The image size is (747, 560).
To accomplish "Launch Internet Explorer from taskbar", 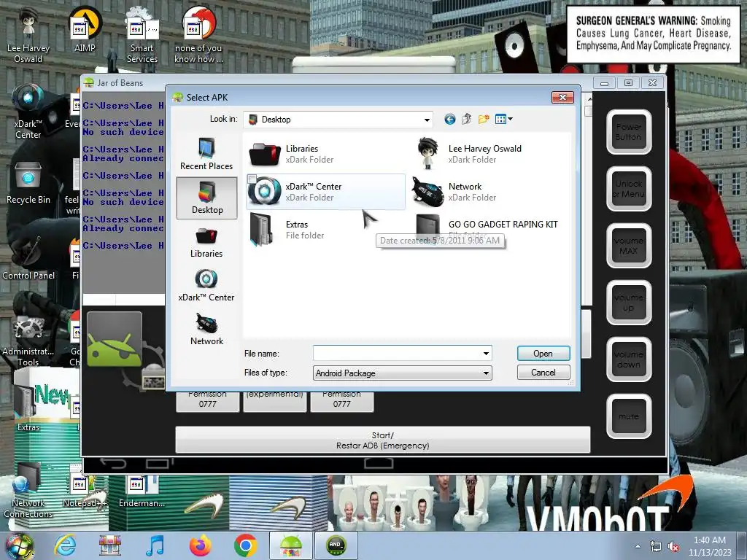I will [x=65, y=545].
